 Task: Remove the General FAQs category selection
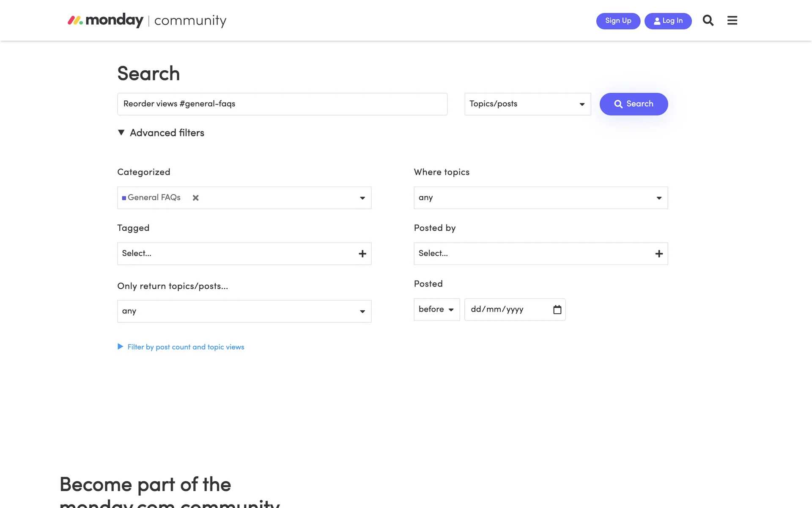coord(195,198)
